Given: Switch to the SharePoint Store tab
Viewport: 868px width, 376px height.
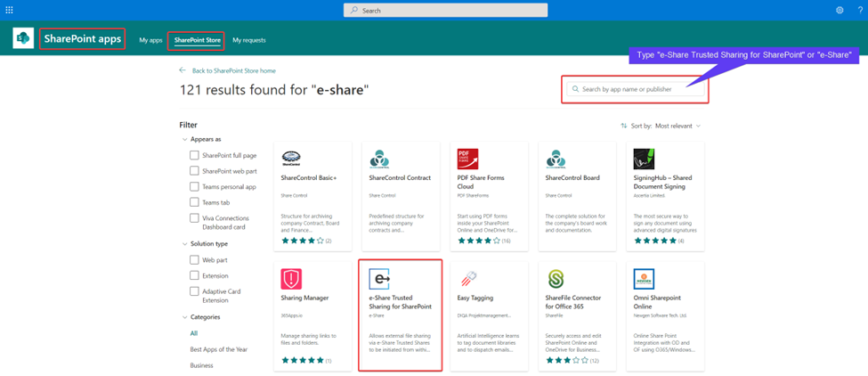Looking at the screenshot, I should click(198, 40).
